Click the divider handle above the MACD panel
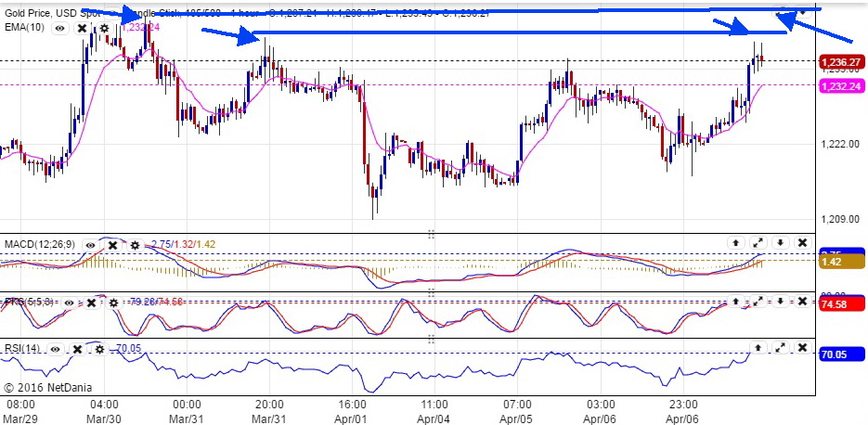Image resolution: width=868 pixels, height=425 pixels. click(431, 235)
